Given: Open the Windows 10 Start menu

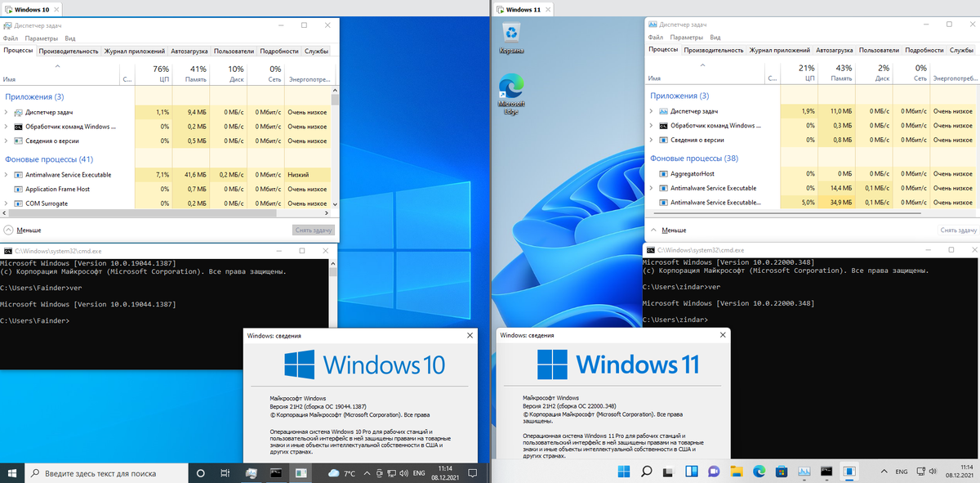Looking at the screenshot, I should click(x=12, y=472).
